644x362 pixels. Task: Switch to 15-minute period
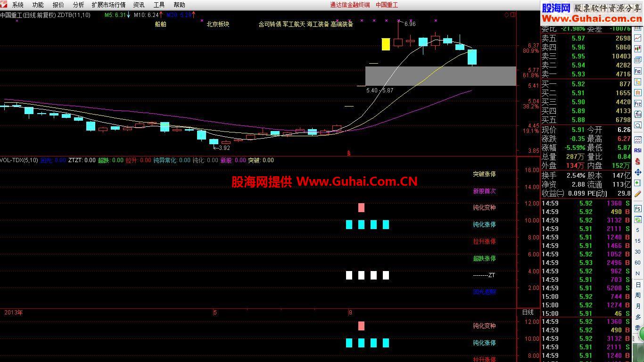(x=638, y=241)
